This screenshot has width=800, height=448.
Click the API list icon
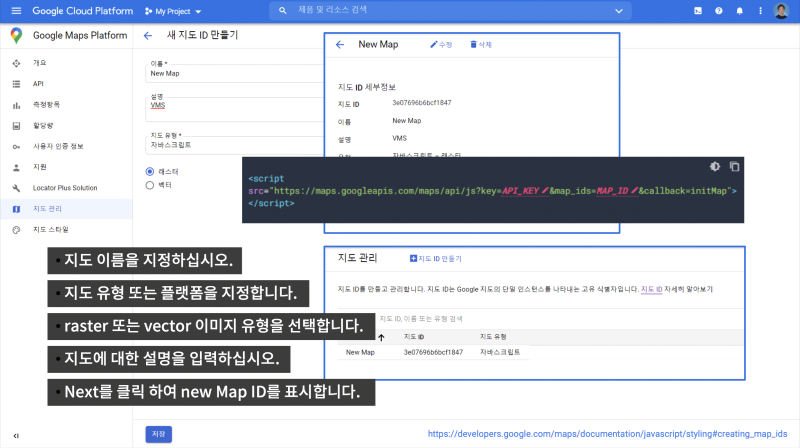(x=16, y=84)
